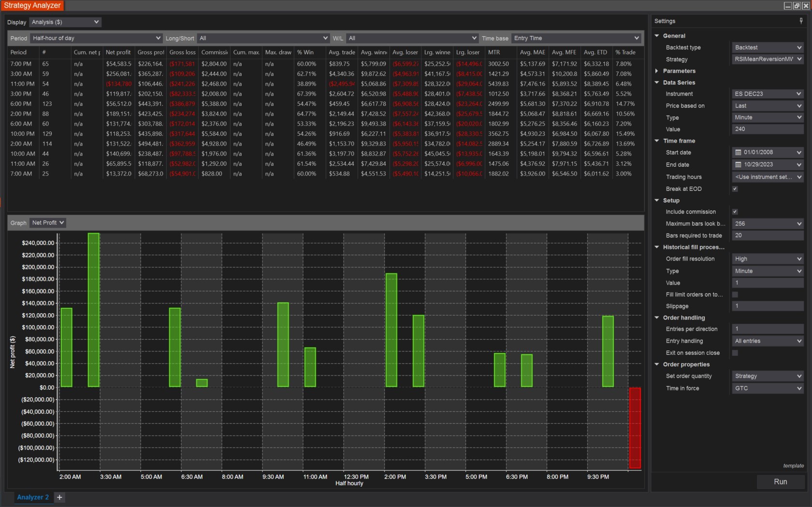Expand the Parameters section
Screen dimensions: 812x507
click(657, 71)
